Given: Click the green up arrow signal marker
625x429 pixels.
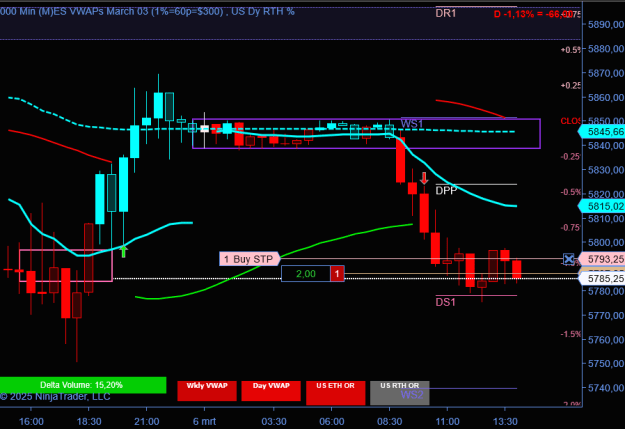Looking at the screenshot, I should pos(124,251).
